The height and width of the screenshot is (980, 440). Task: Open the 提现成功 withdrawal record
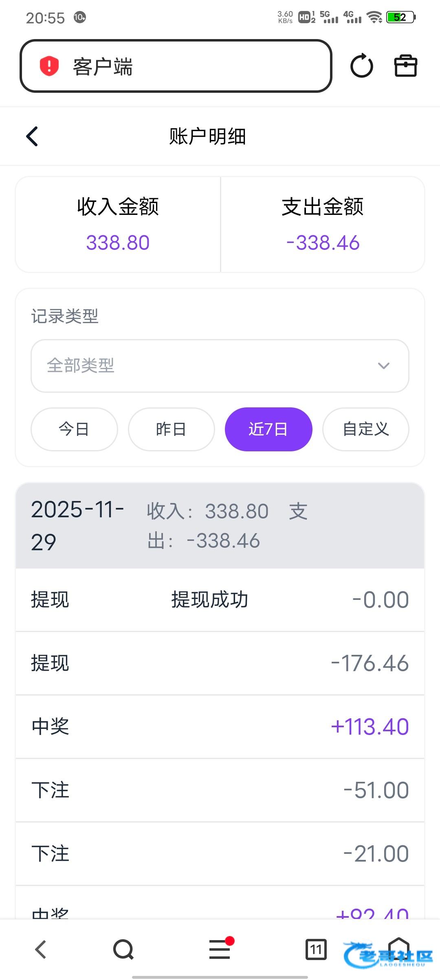click(220, 600)
